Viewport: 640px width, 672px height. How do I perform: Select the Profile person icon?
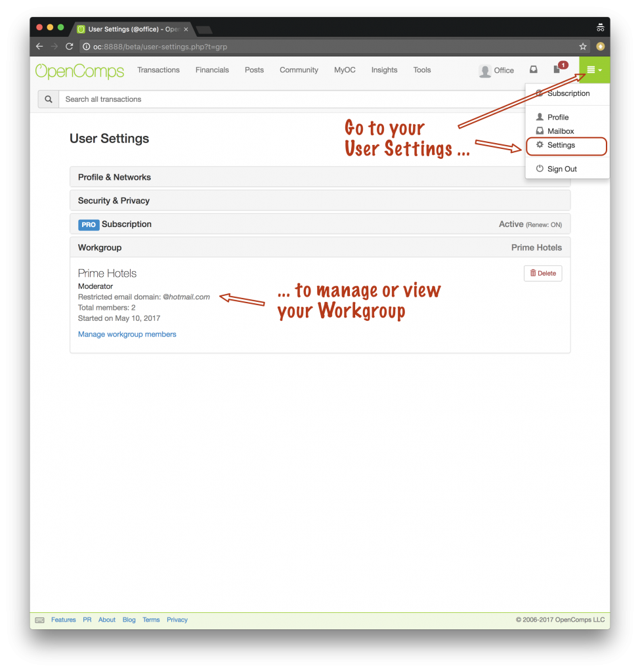(x=539, y=117)
